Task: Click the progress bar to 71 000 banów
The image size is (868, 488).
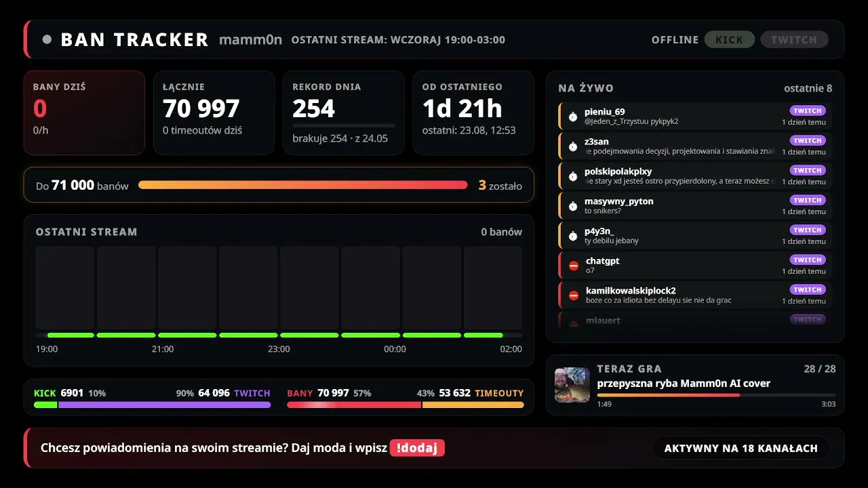Action: pyautogui.click(x=303, y=185)
